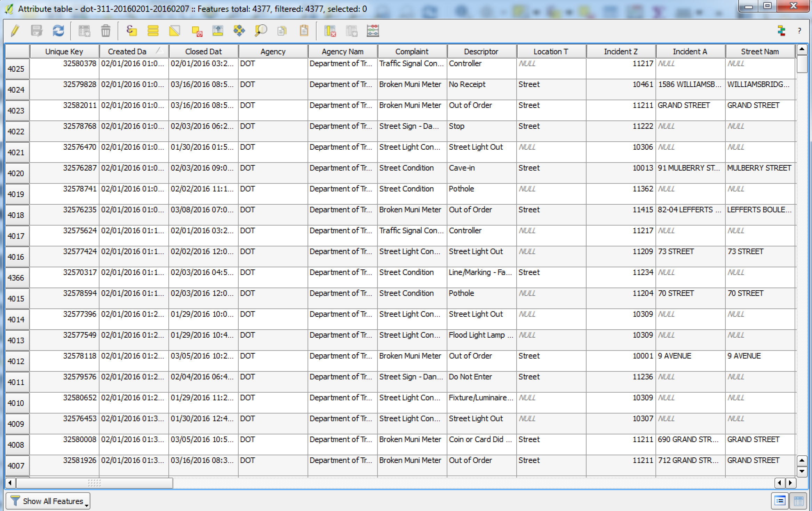Click the New column icon
Image resolution: width=812 pixels, height=511 pixels.
[x=351, y=31]
